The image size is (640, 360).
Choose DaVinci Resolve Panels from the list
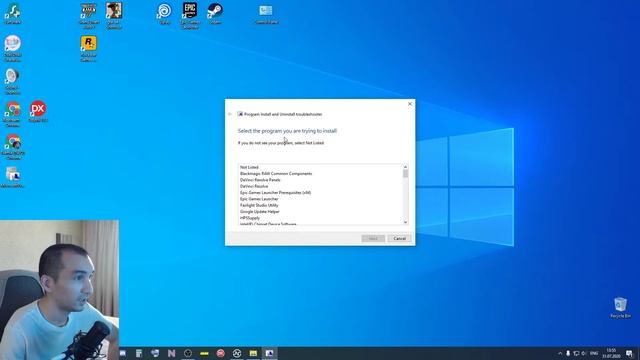tap(260, 180)
